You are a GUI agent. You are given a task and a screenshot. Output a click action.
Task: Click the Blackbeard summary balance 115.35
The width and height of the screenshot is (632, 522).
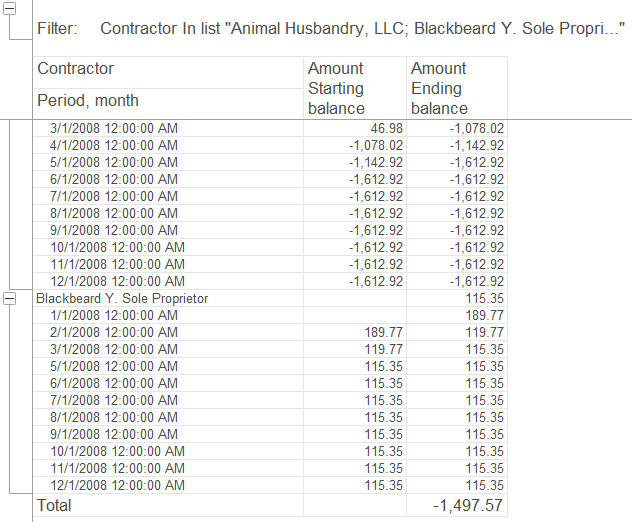pos(457,298)
